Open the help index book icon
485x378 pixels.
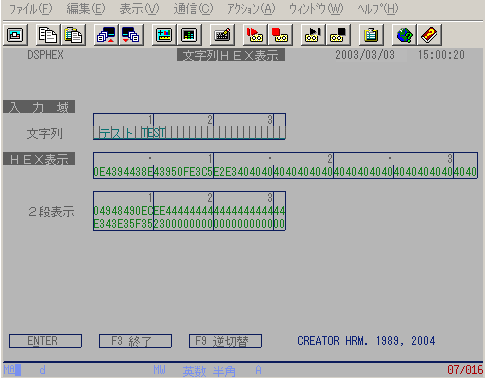tap(429, 35)
